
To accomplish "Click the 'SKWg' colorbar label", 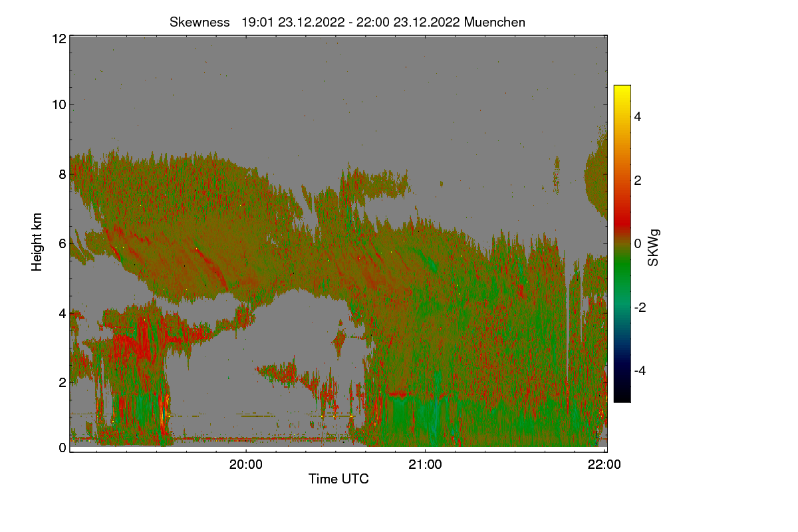I will coord(654,248).
